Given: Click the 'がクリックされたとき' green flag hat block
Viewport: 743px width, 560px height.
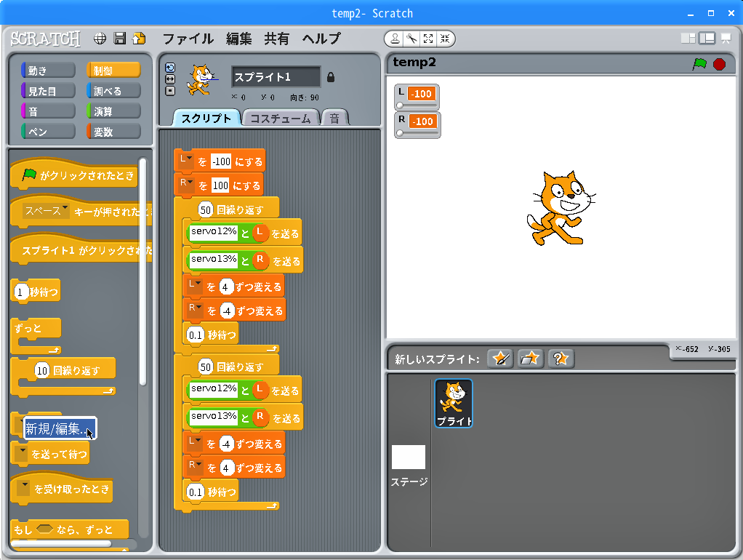Looking at the screenshot, I should tap(74, 174).
